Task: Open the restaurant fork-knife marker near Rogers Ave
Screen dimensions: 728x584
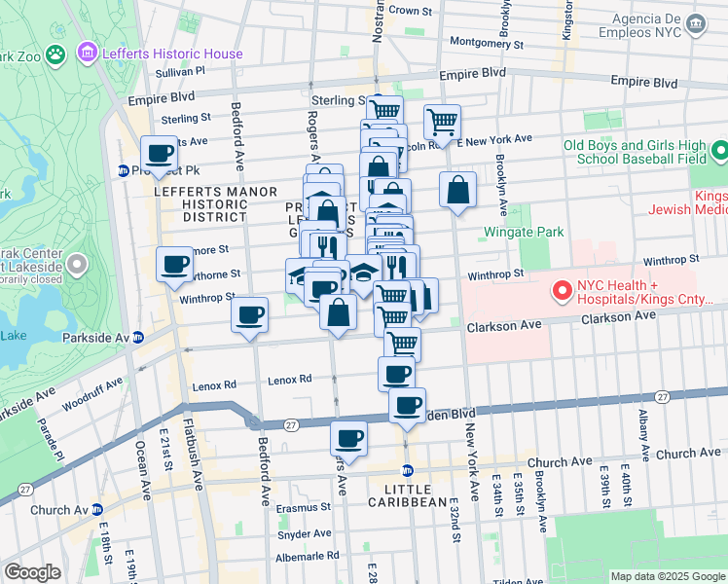Action: (328, 246)
